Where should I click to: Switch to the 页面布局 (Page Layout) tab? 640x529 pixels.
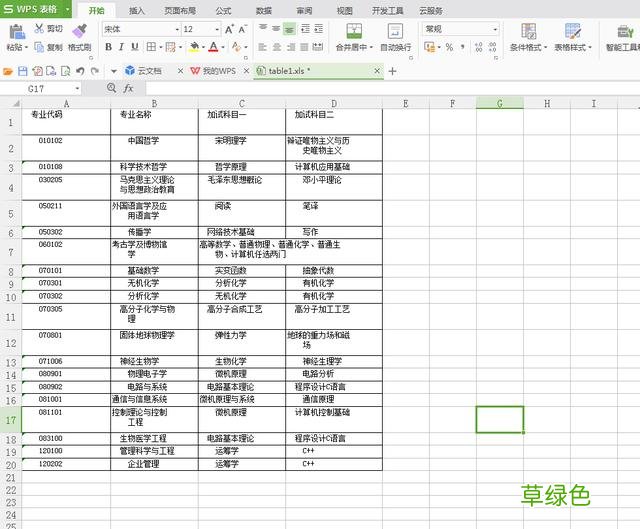(180, 11)
